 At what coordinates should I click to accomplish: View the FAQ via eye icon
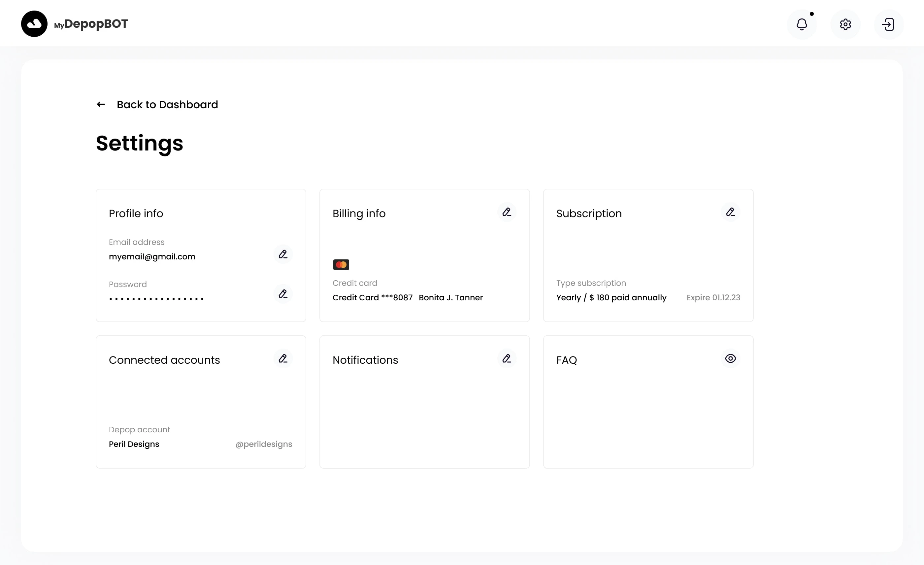coord(730,358)
